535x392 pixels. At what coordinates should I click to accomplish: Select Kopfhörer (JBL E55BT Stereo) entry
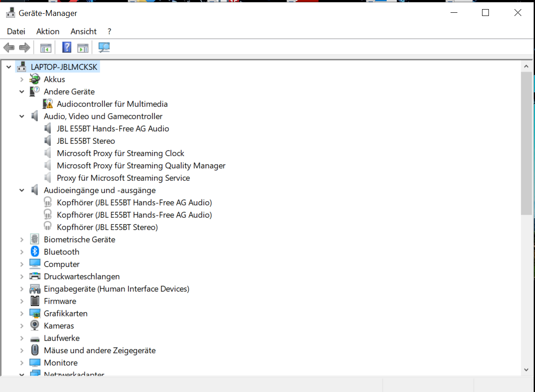coord(107,227)
